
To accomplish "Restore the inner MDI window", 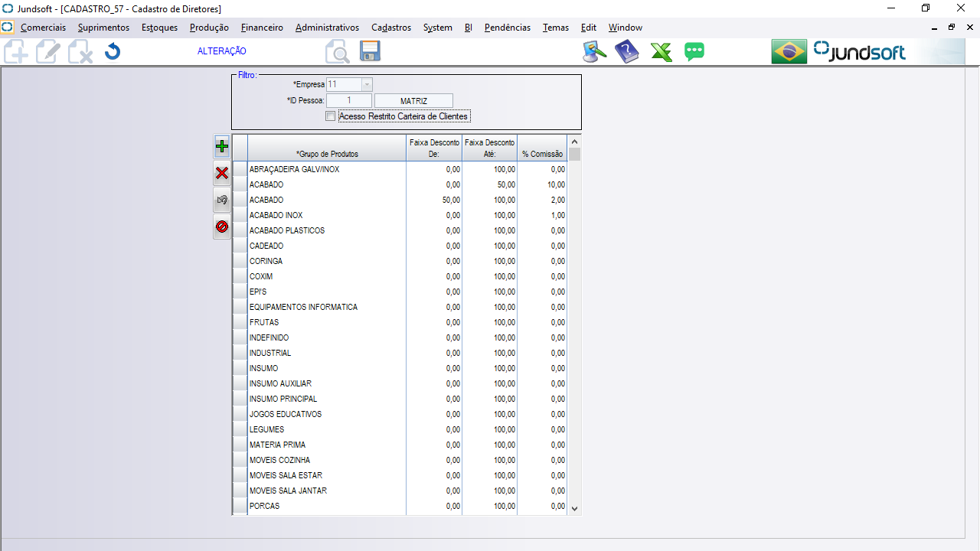I will click(952, 27).
